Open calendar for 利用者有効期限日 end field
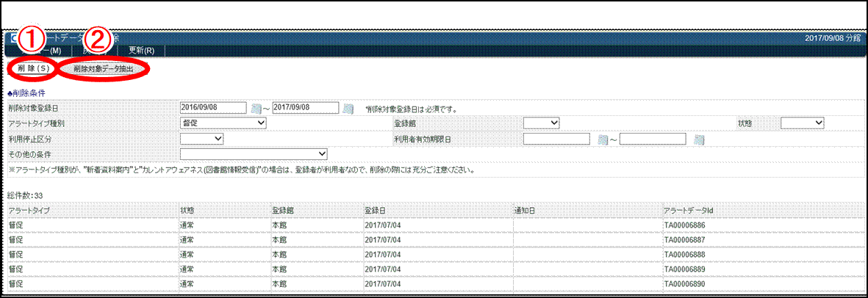The height and width of the screenshot is (298, 868). [699, 139]
